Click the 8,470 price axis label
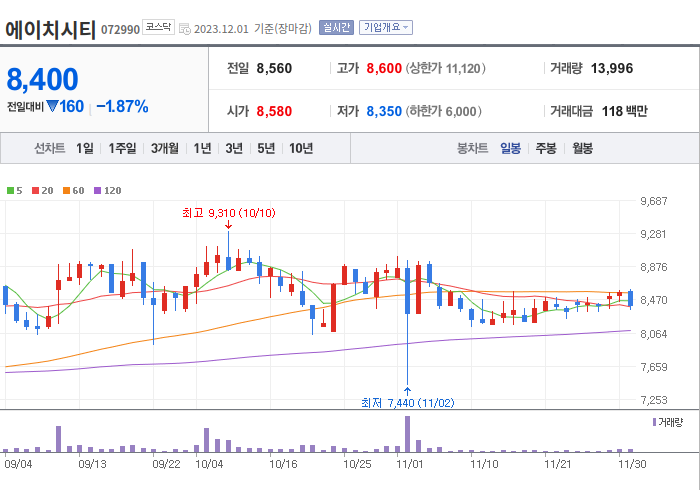This screenshot has width=700, height=490. point(654,300)
